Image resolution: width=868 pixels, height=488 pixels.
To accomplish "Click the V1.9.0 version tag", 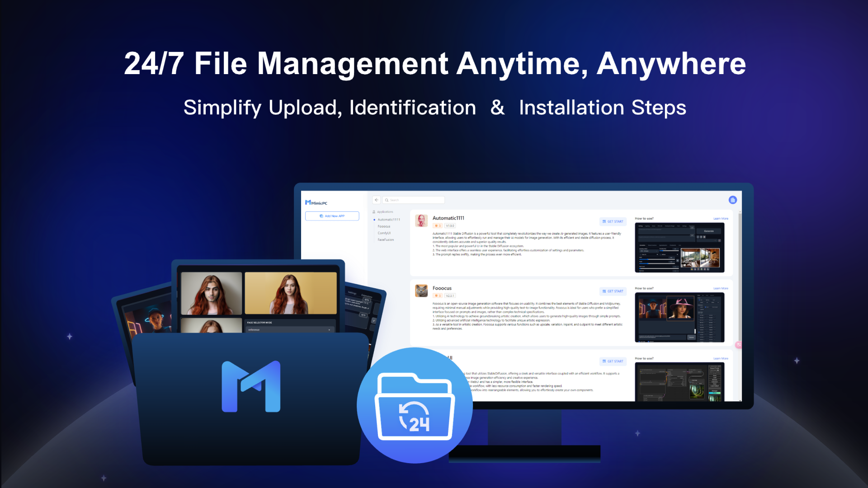I will [x=450, y=226].
